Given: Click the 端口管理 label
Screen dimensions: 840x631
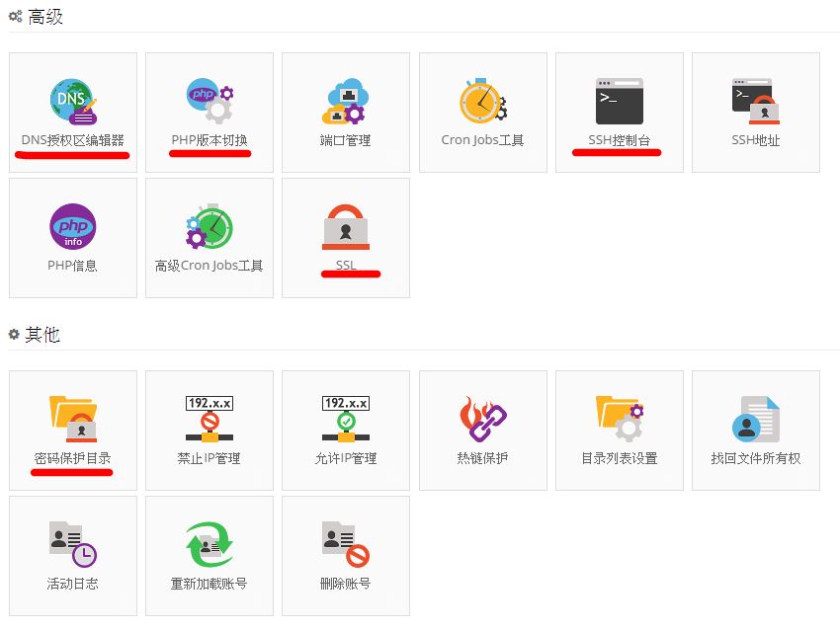Looking at the screenshot, I should (x=346, y=140).
